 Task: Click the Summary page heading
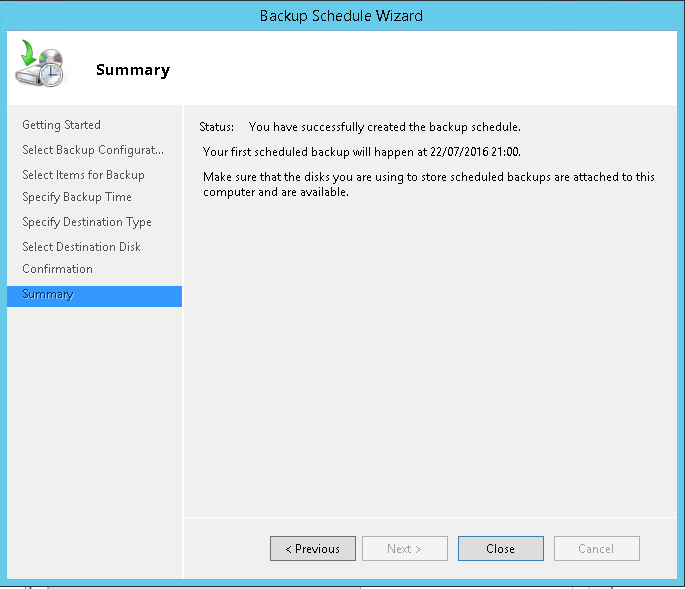(133, 70)
